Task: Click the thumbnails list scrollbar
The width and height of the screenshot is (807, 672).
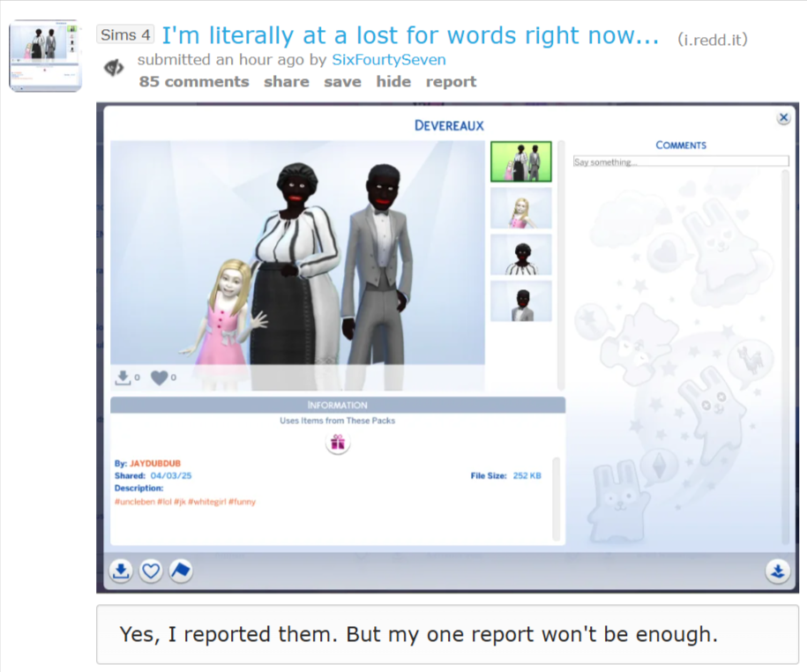Action: coord(561,265)
